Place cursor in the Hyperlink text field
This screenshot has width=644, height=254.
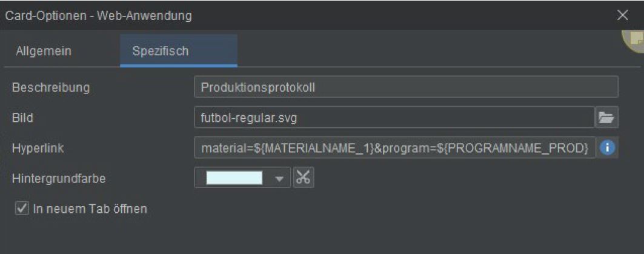(x=394, y=148)
